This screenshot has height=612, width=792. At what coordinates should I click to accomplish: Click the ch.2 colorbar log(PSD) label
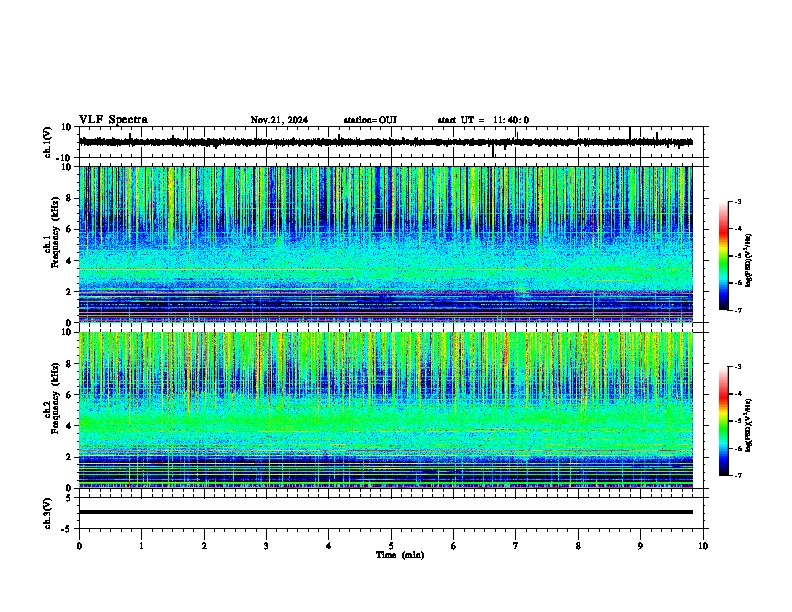click(x=748, y=425)
